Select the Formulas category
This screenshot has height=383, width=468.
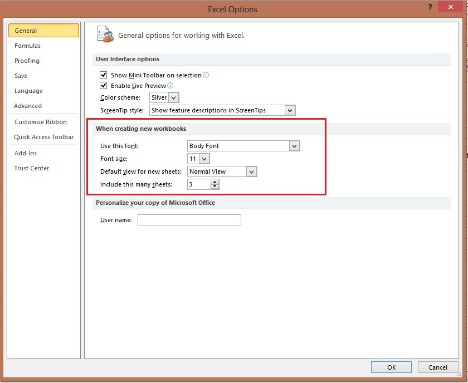[x=27, y=46]
